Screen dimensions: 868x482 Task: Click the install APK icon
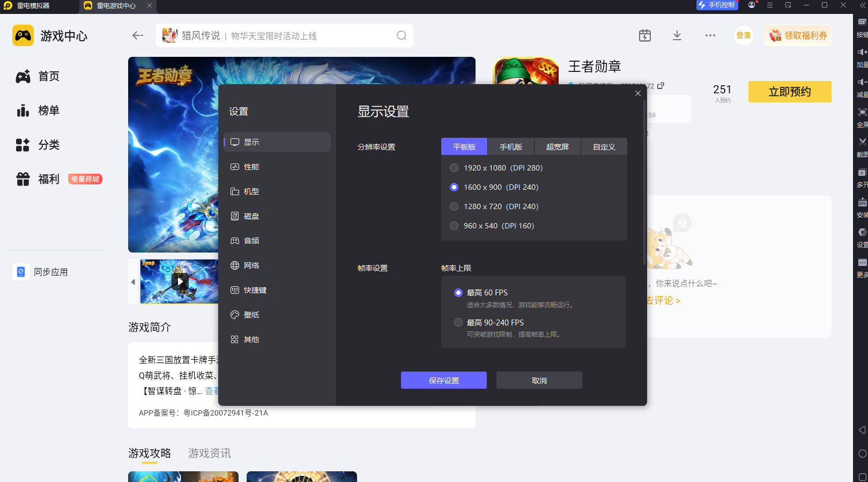coord(862,202)
